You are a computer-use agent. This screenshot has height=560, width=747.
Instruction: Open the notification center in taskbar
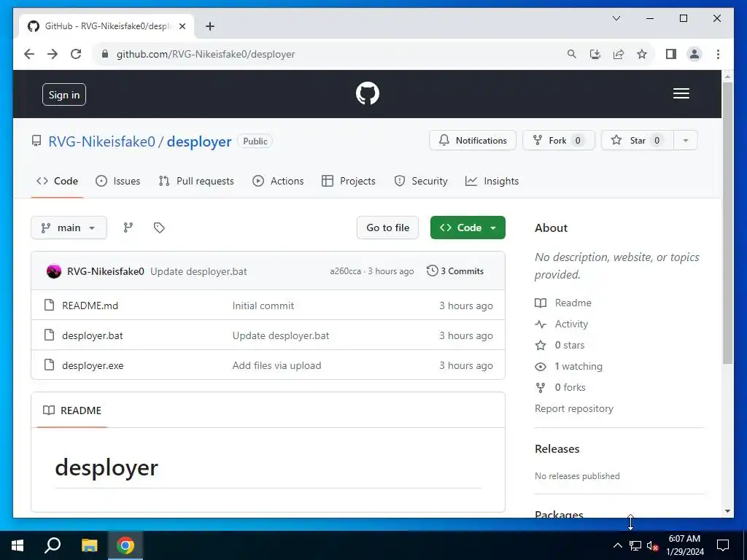click(723, 545)
